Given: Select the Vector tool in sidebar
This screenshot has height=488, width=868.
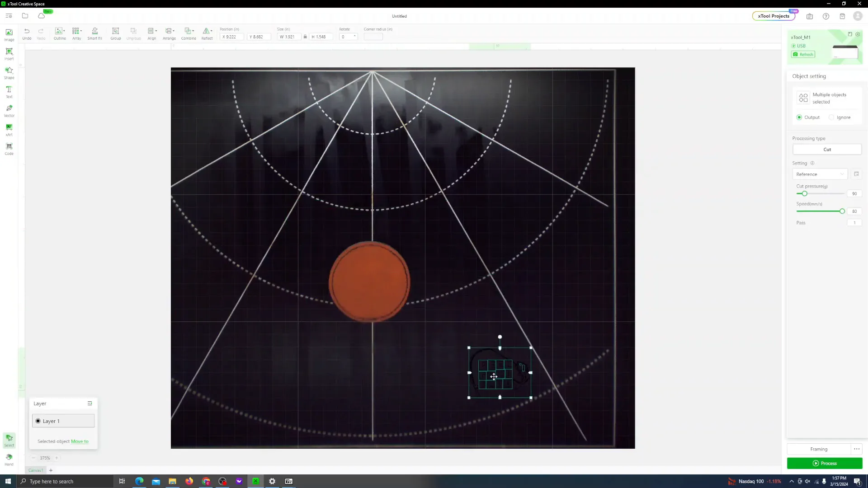Looking at the screenshot, I should point(9,110).
